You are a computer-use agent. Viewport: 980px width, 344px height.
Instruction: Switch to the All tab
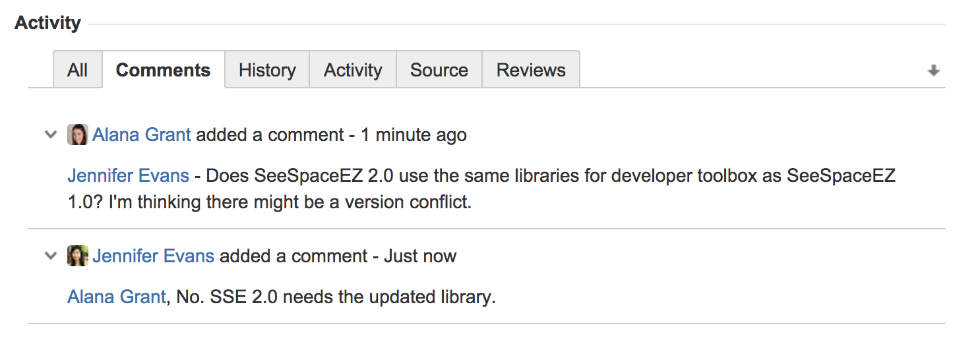click(x=77, y=70)
